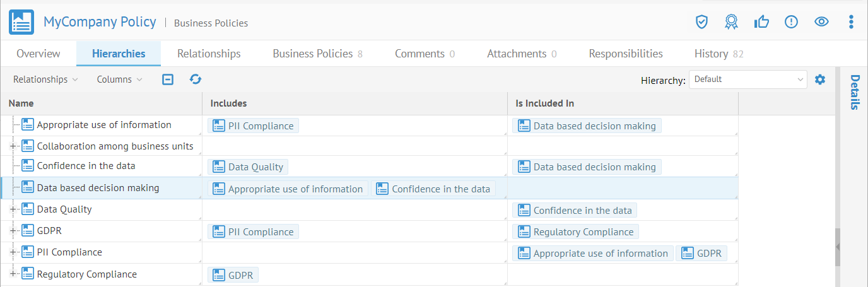Open the Details side panel
868x287 pixels.
[x=855, y=92]
